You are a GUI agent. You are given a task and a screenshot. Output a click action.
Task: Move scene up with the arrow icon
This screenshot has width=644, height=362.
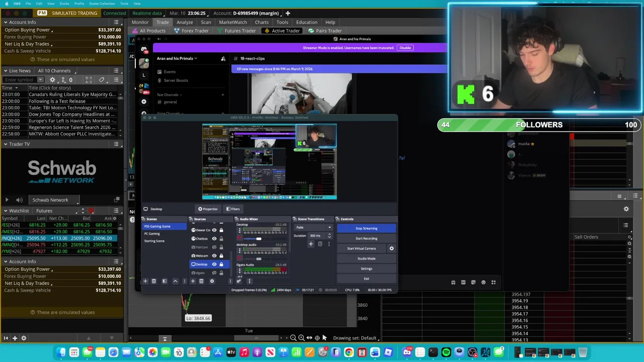click(x=175, y=281)
